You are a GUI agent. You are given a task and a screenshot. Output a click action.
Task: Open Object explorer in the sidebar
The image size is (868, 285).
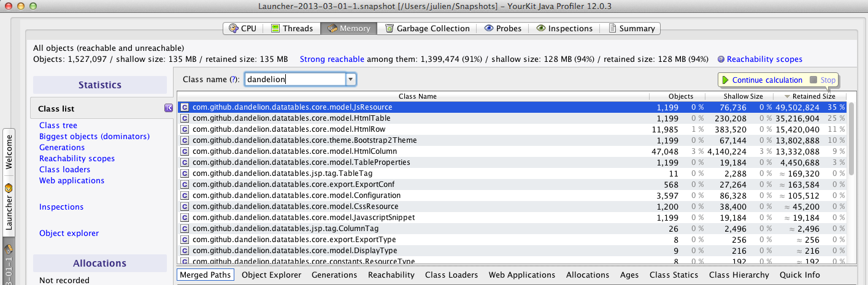pos(69,233)
